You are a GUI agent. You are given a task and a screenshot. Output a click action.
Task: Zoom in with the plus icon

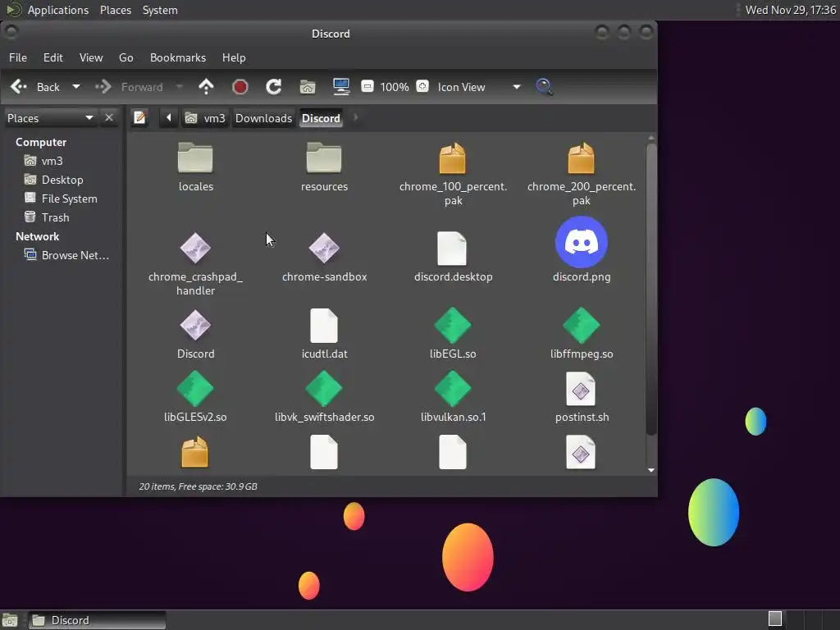[x=422, y=86]
